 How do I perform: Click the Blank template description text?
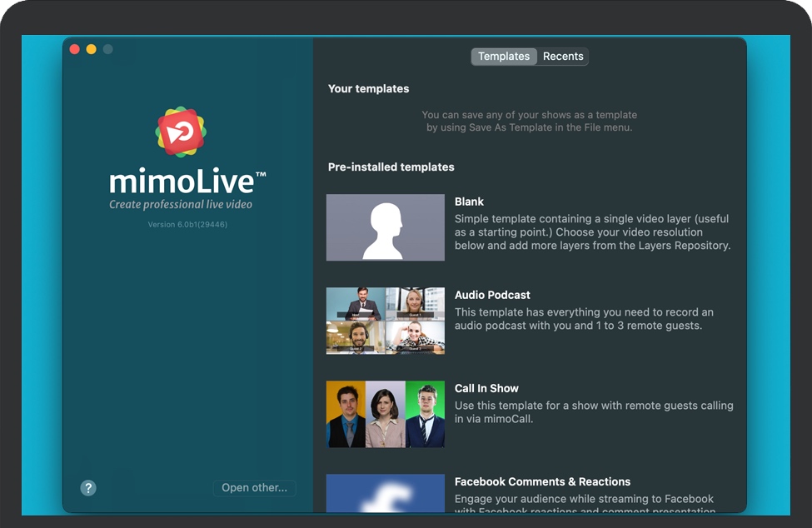coord(593,232)
